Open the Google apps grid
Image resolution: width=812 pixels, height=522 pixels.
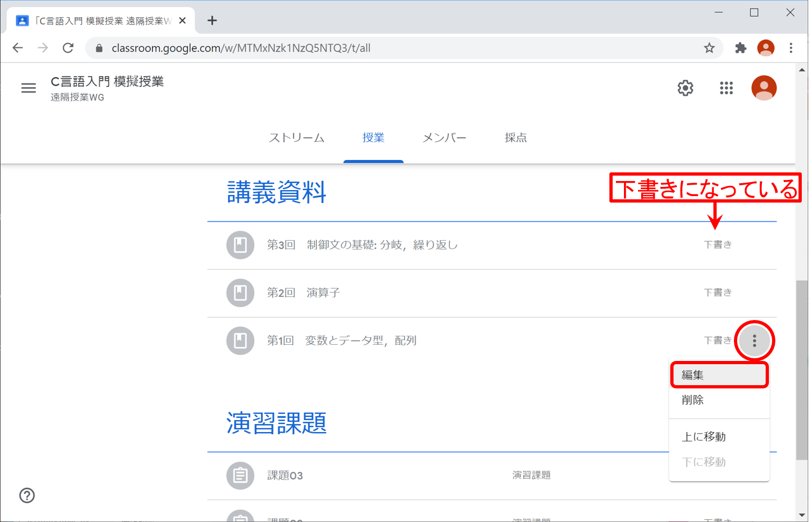[x=726, y=88]
